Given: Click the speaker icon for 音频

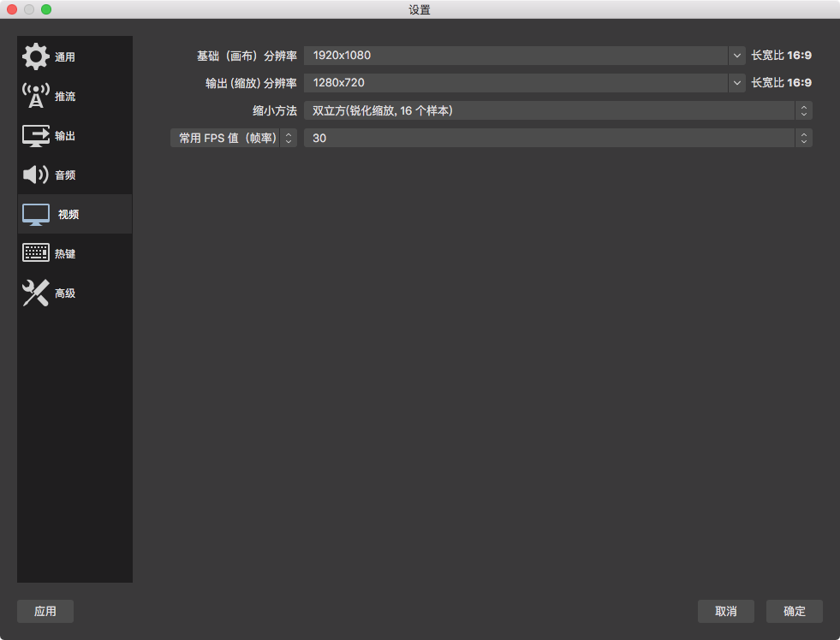Looking at the screenshot, I should [x=36, y=175].
